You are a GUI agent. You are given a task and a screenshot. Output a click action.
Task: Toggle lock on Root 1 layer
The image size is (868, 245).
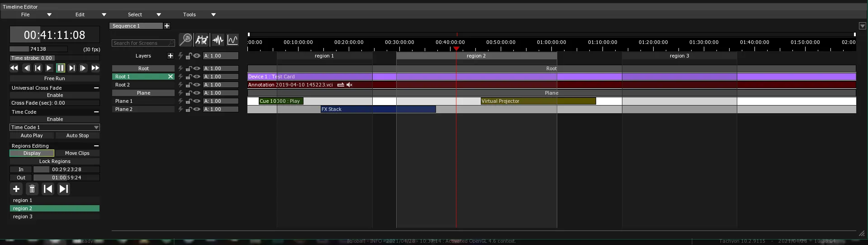click(x=189, y=77)
